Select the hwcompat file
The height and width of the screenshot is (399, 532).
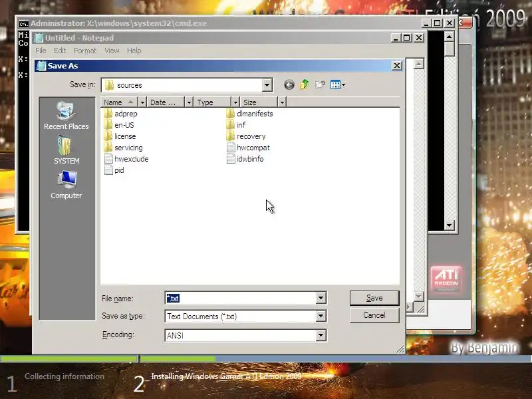coord(248,148)
